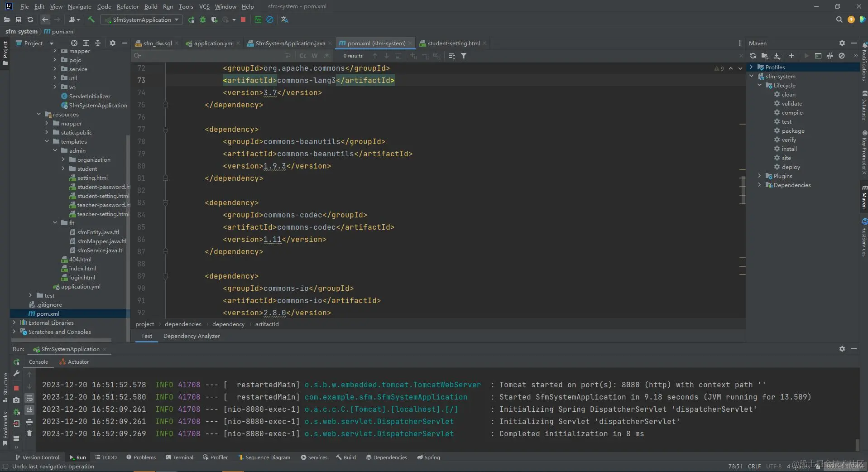Screen dimensions: 868x472
Task: Switch to application.yml editor tab
Action: coord(213,43)
